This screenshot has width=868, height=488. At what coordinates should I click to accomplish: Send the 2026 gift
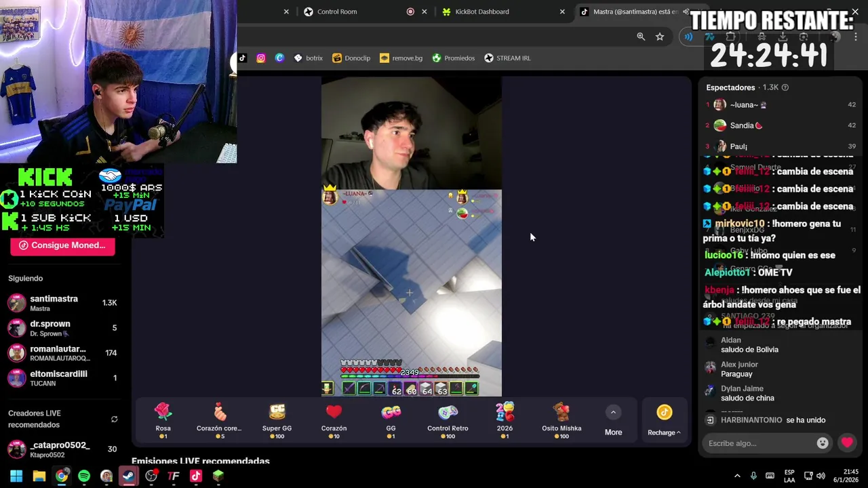505,421
